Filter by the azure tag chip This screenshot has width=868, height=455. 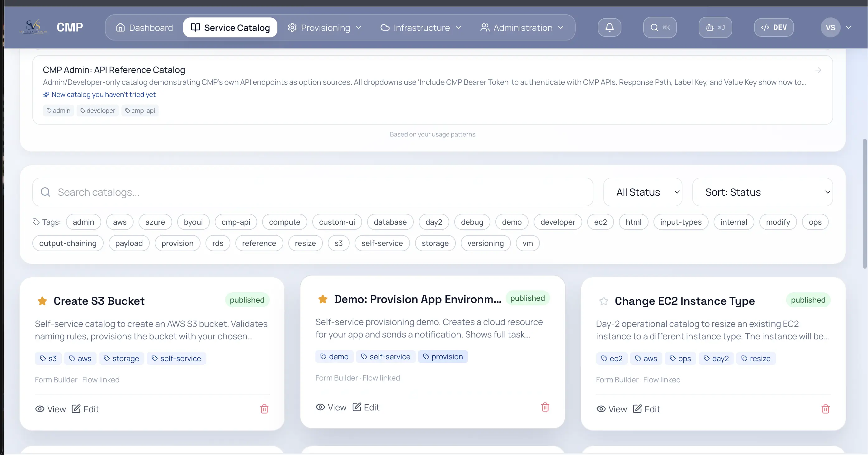click(x=155, y=222)
